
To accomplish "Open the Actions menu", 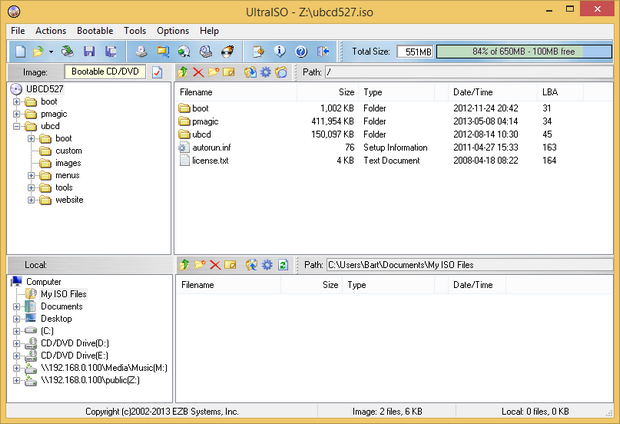I will coord(51,31).
